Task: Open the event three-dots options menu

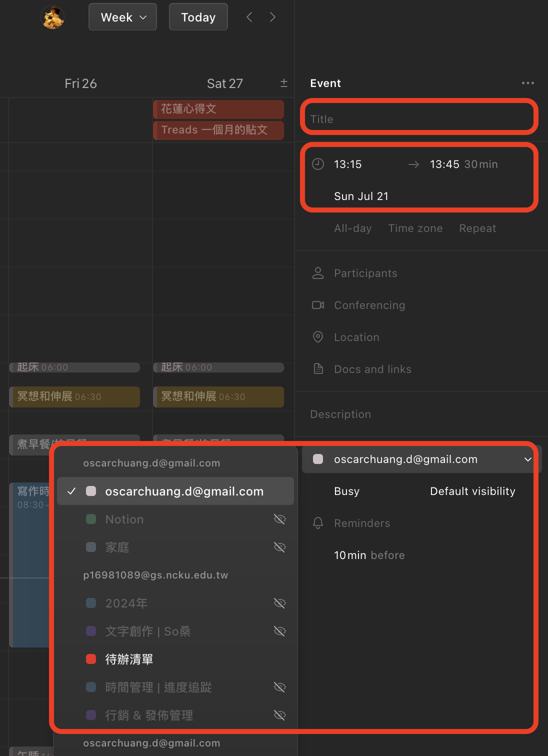Action: pos(527,83)
